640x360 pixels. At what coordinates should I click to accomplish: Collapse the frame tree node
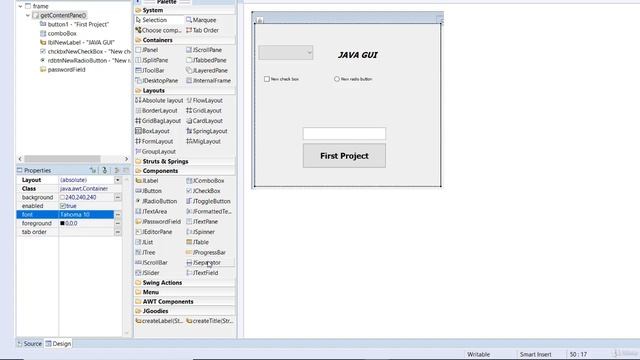pos(20,6)
